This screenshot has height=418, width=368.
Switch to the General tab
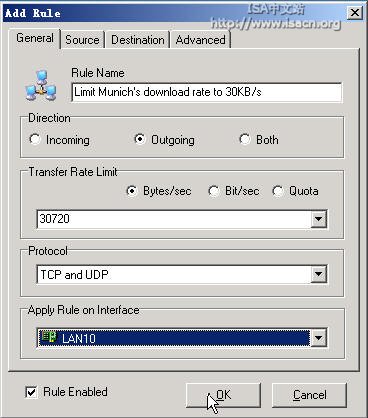pos(35,38)
